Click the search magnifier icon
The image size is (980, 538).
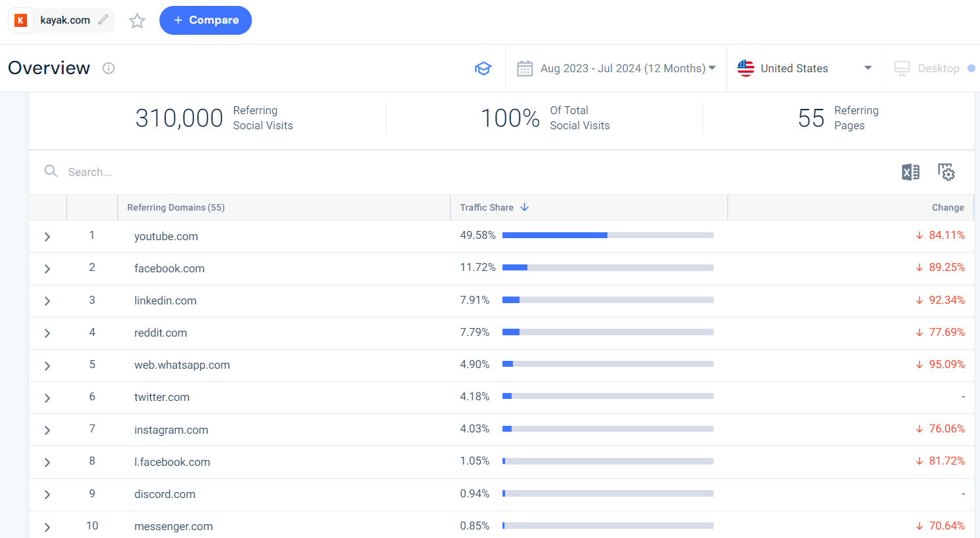(51, 171)
